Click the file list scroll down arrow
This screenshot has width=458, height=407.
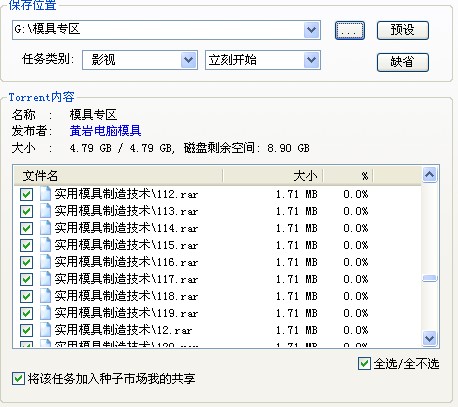point(429,338)
